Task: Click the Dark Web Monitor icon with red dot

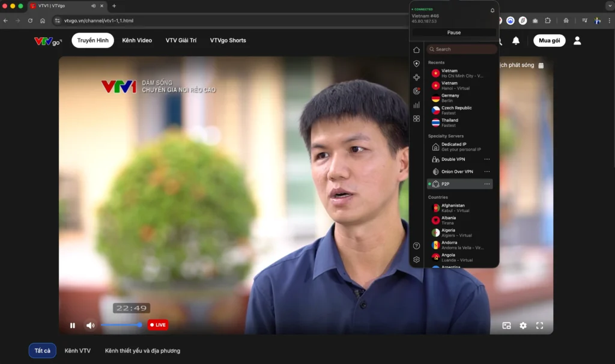Action: (416, 90)
